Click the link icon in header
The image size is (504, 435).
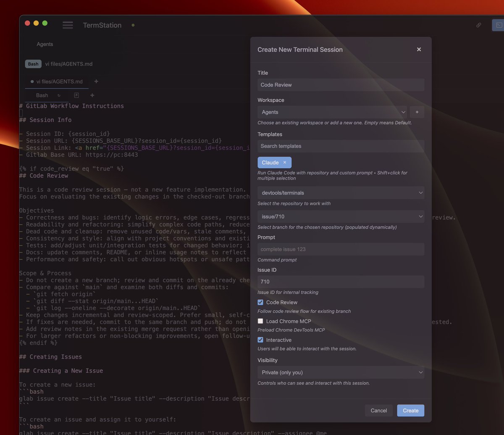pyautogui.click(x=478, y=25)
